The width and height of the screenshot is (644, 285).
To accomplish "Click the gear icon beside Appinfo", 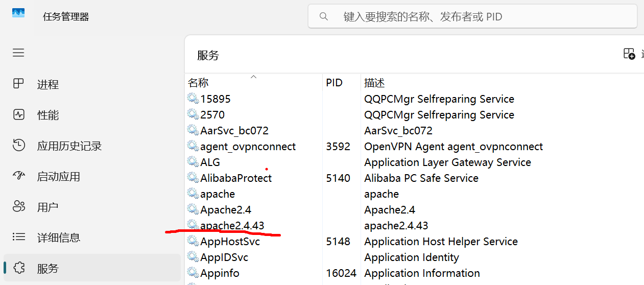I will click(193, 273).
